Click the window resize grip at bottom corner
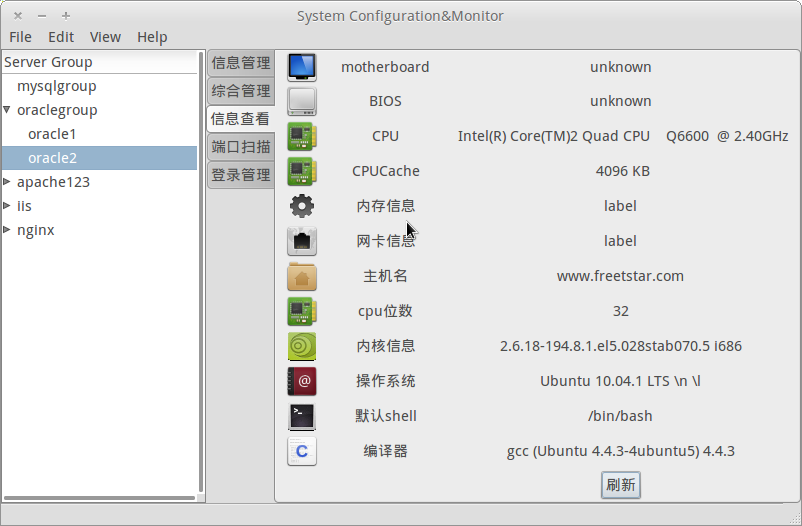 [x=794, y=518]
